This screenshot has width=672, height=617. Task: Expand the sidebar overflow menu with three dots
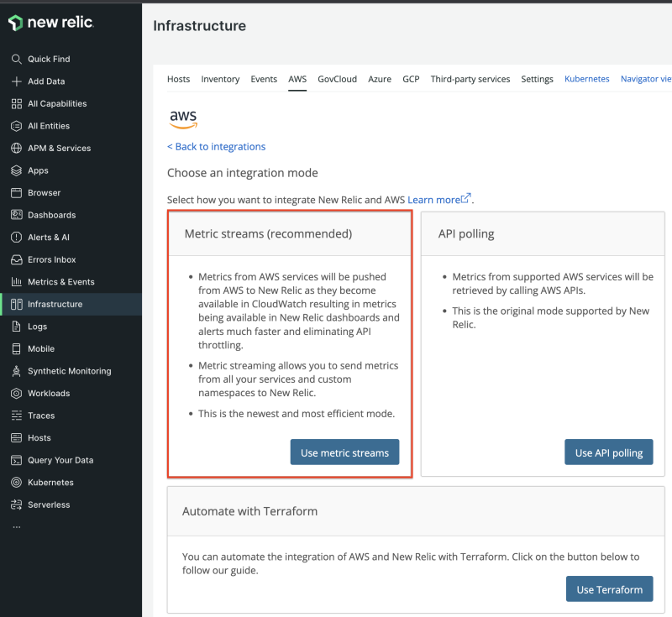click(x=18, y=525)
